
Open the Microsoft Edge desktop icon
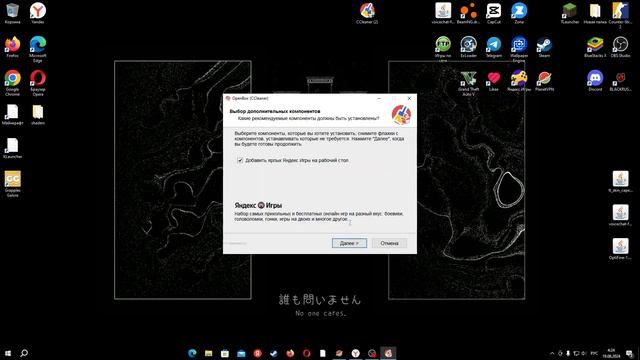[x=38, y=49]
